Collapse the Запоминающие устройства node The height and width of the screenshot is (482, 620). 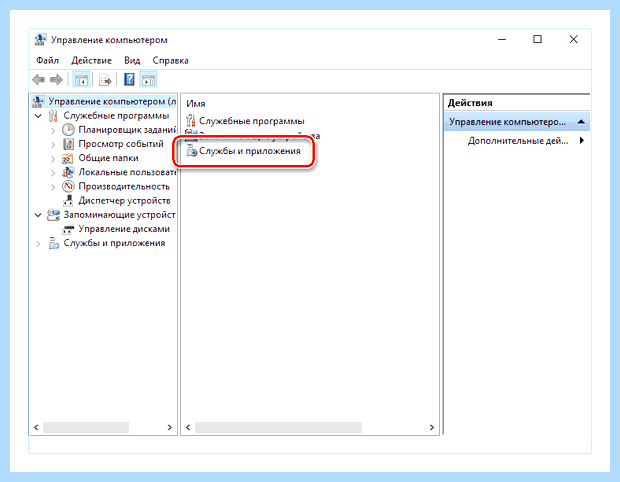(x=38, y=215)
